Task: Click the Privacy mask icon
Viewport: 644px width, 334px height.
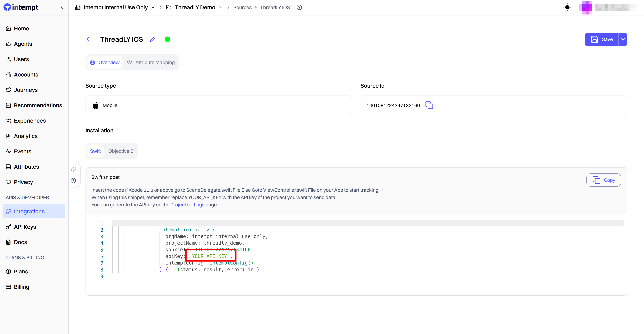Action: point(9,182)
